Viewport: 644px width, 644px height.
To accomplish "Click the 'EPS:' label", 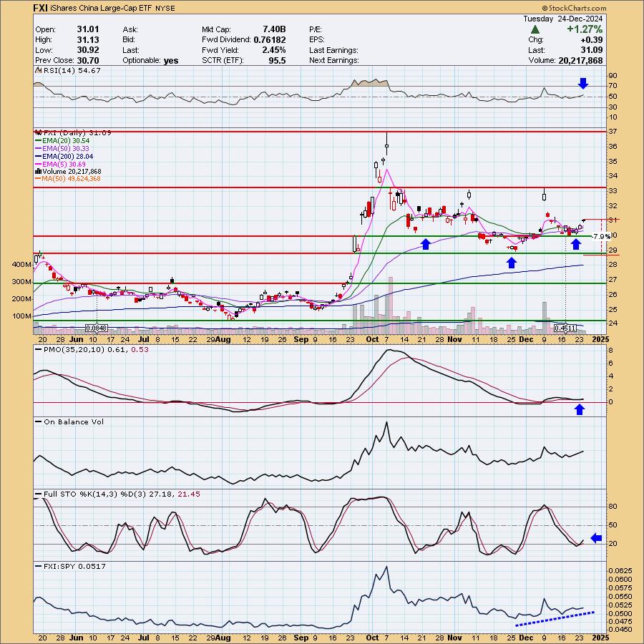I will point(317,40).
